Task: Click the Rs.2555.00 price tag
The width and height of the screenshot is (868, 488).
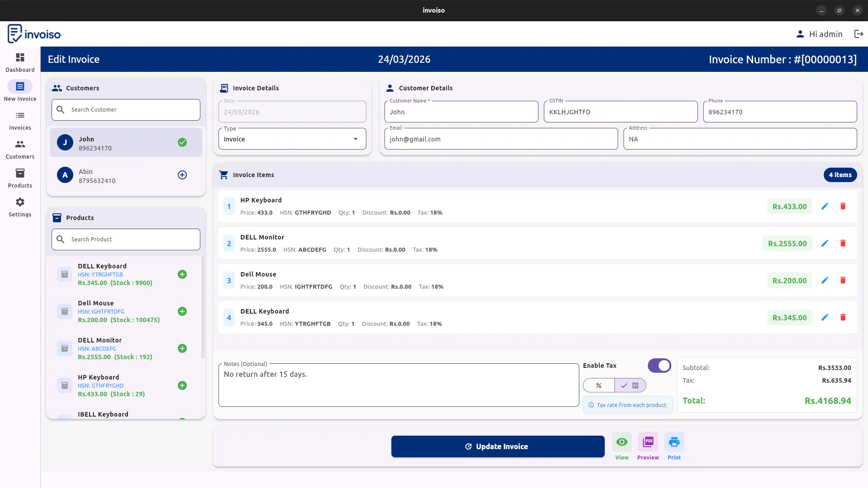Action: click(787, 244)
